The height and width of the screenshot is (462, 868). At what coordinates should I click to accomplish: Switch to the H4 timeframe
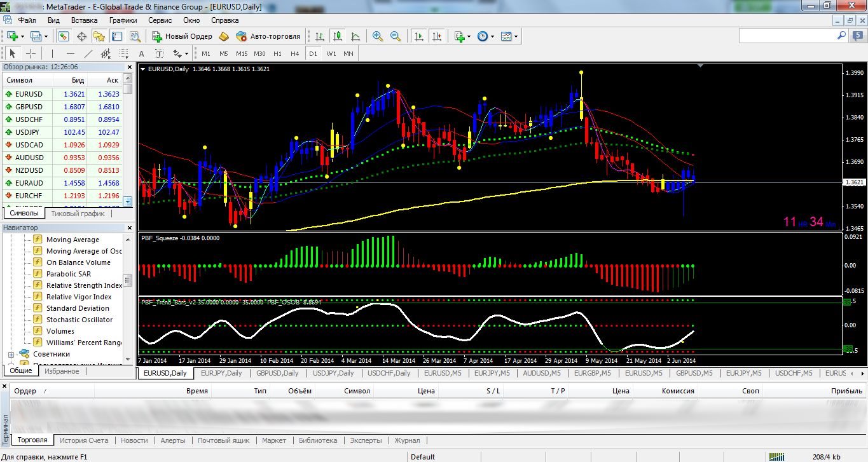click(294, 53)
